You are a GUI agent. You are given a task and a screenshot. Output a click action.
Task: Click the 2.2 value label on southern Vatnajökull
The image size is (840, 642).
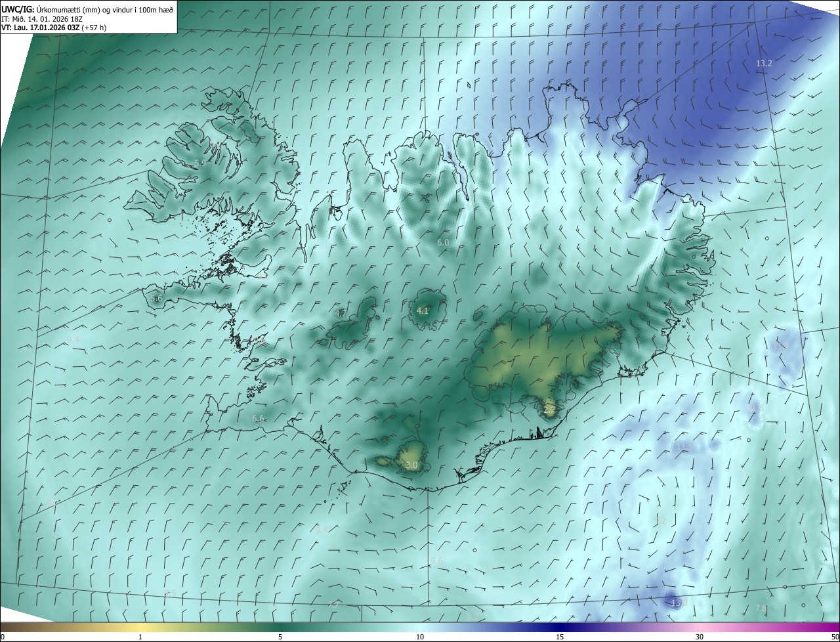pos(550,410)
